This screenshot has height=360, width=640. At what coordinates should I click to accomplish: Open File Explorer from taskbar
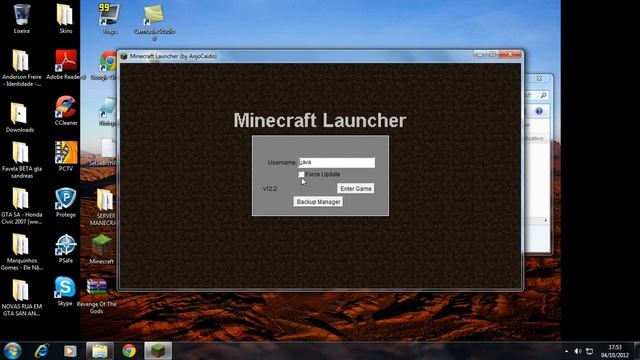100,351
